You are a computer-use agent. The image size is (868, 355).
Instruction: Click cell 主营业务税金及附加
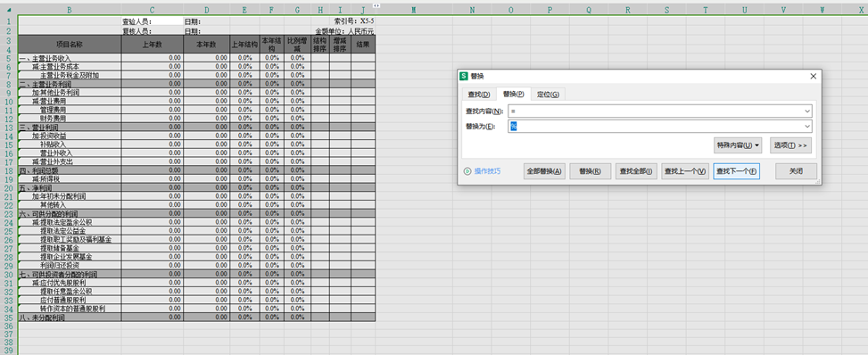tap(70, 75)
